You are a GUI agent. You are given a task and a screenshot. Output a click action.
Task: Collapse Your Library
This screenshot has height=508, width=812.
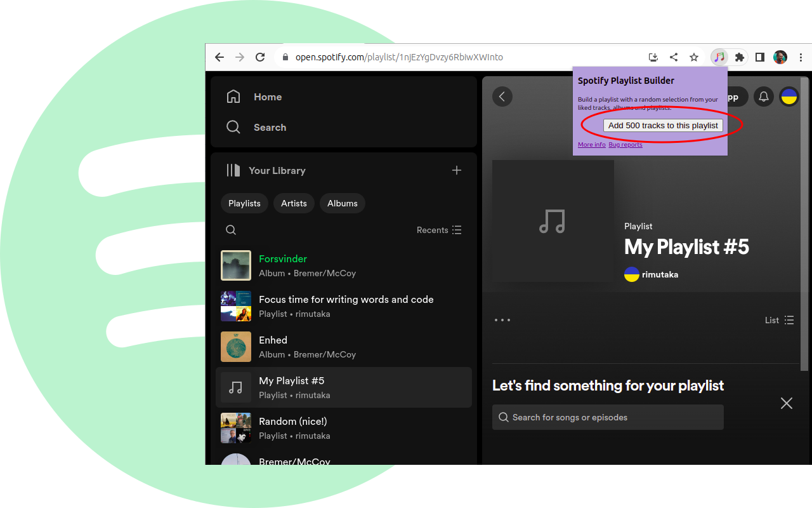pyautogui.click(x=266, y=170)
